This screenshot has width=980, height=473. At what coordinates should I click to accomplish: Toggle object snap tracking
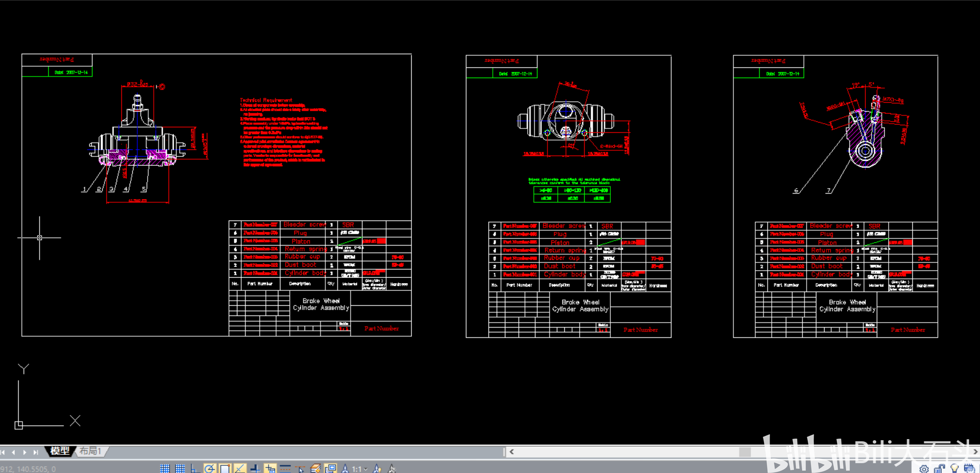tap(240, 469)
